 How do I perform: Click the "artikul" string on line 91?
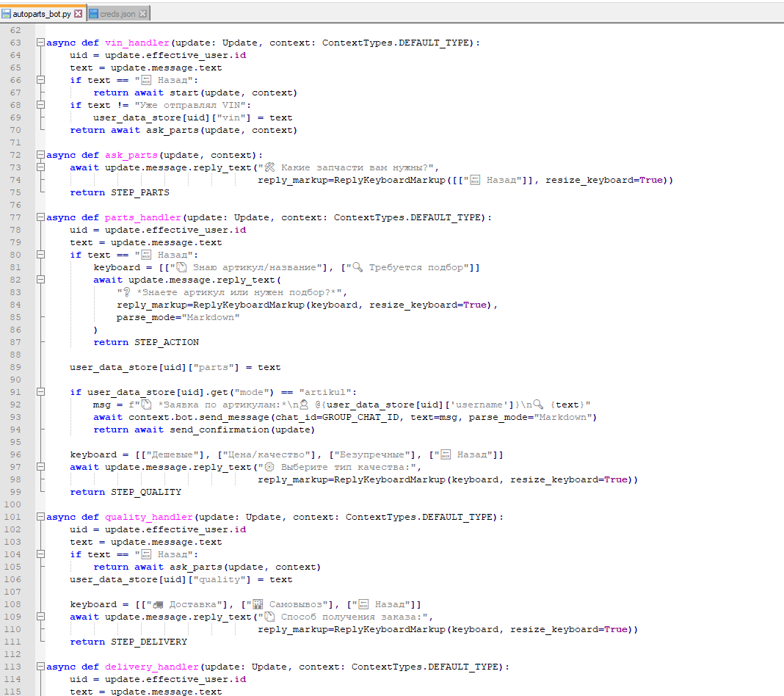click(x=325, y=392)
